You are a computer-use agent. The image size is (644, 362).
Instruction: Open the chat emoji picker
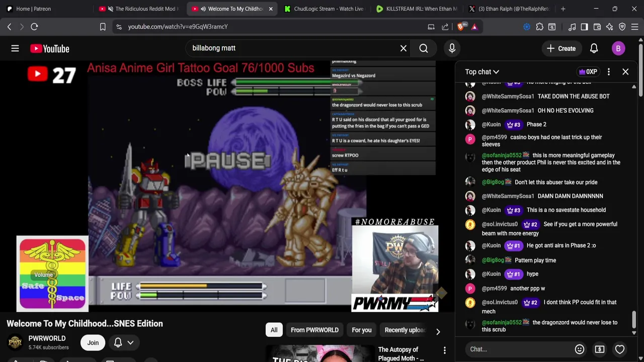580,349
